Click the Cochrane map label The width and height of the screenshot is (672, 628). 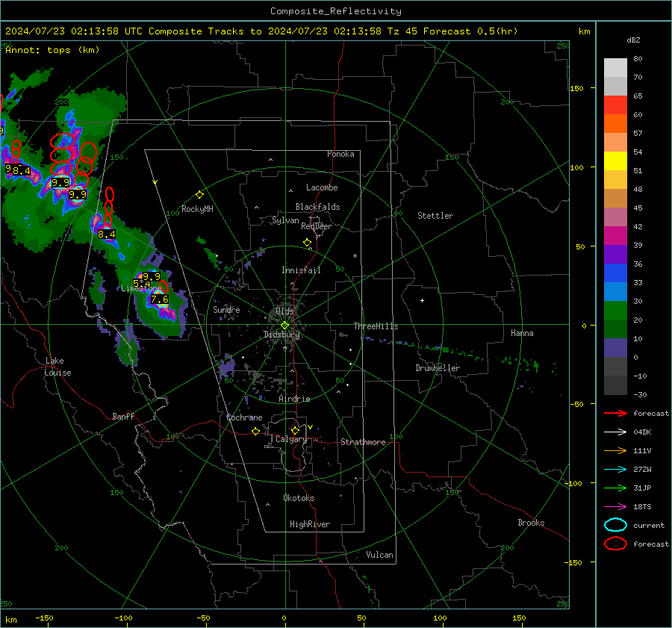coord(244,417)
